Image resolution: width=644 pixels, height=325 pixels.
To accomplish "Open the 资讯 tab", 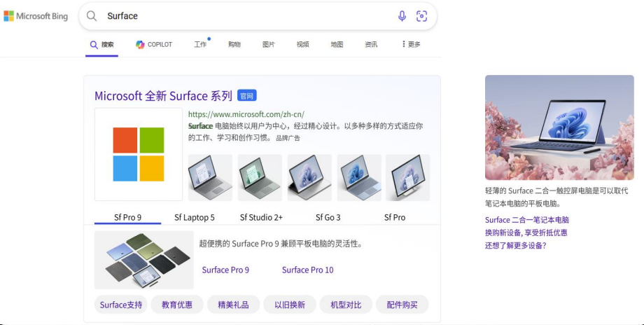I will point(371,44).
